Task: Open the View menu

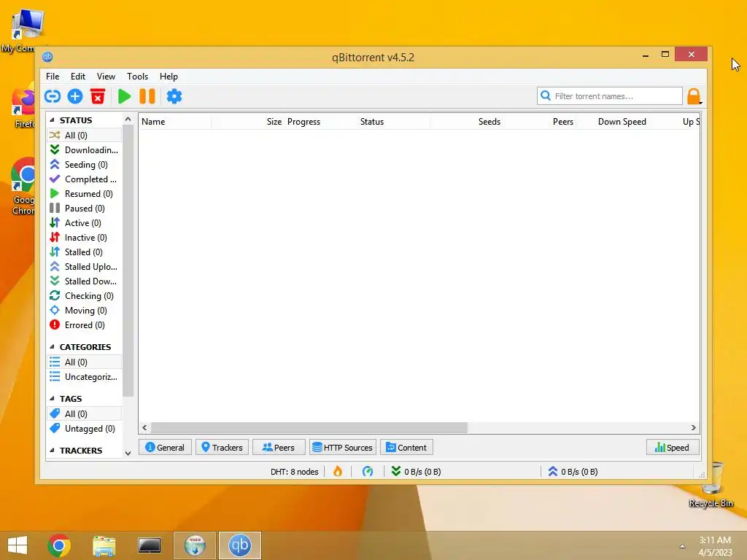Action: 106,76
